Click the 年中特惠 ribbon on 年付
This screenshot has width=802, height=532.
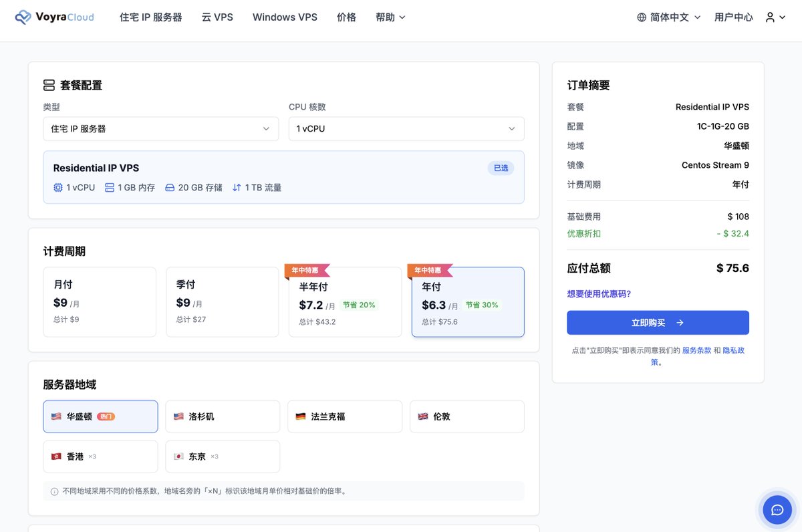[430, 271]
